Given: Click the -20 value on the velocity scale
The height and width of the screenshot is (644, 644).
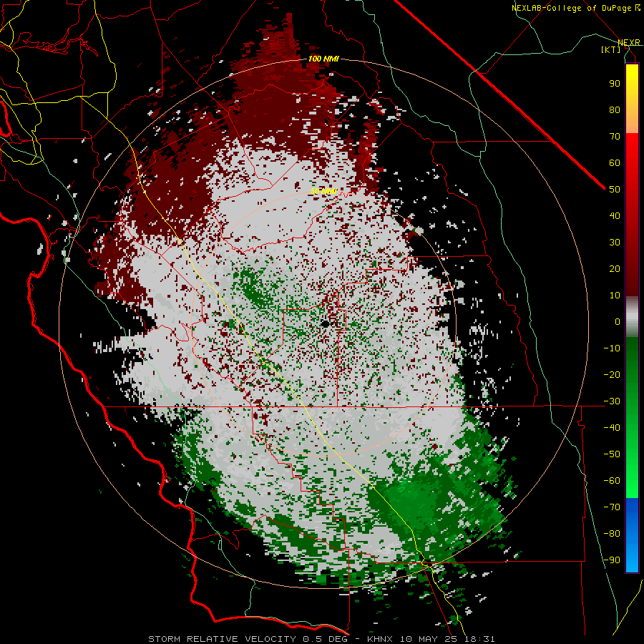Looking at the screenshot, I should (x=612, y=374).
